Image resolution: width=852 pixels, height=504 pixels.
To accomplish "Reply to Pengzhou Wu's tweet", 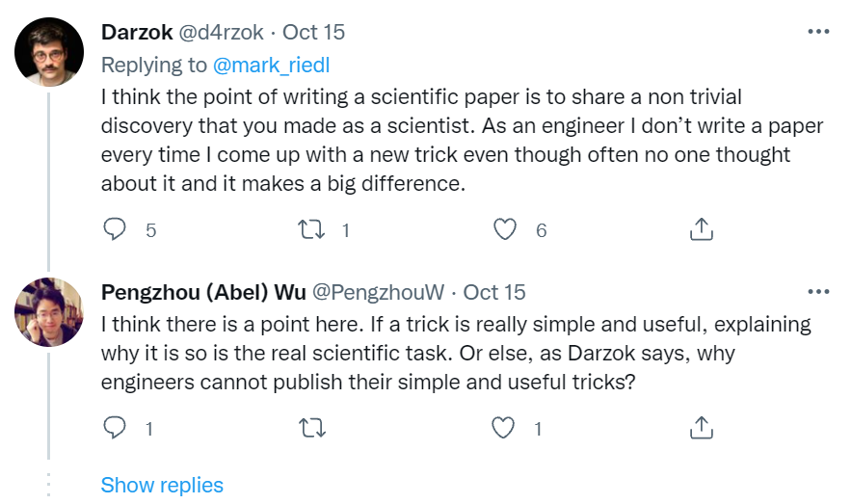I will coord(115,428).
